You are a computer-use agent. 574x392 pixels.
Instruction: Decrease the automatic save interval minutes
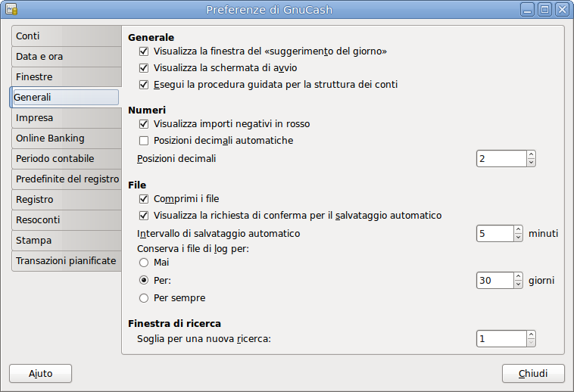tap(519, 238)
